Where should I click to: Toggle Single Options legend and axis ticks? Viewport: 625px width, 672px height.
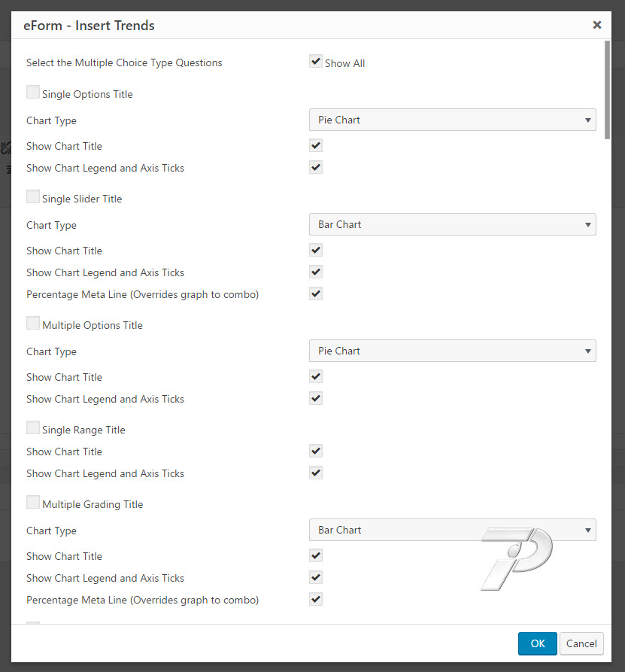pyautogui.click(x=316, y=168)
